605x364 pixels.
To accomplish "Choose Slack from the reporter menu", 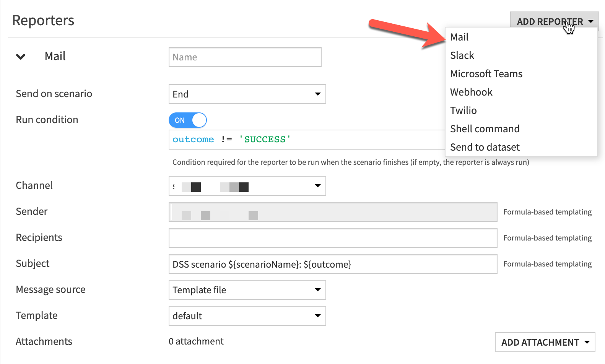I will coord(462,55).
